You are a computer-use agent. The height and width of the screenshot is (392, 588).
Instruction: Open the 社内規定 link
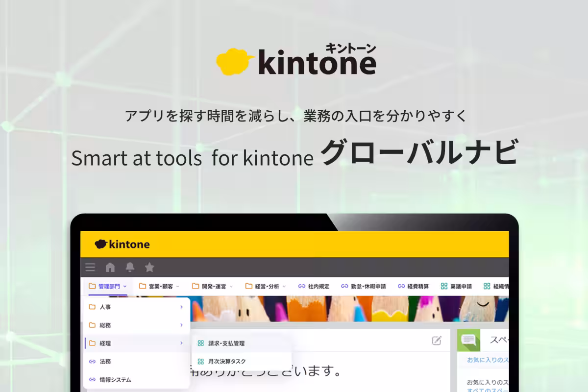point(314,286)
